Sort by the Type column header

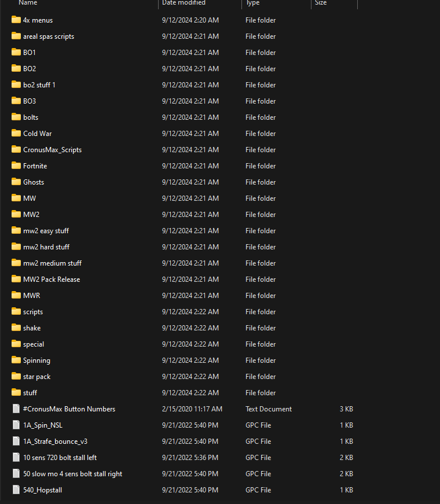tap(253, 2)
